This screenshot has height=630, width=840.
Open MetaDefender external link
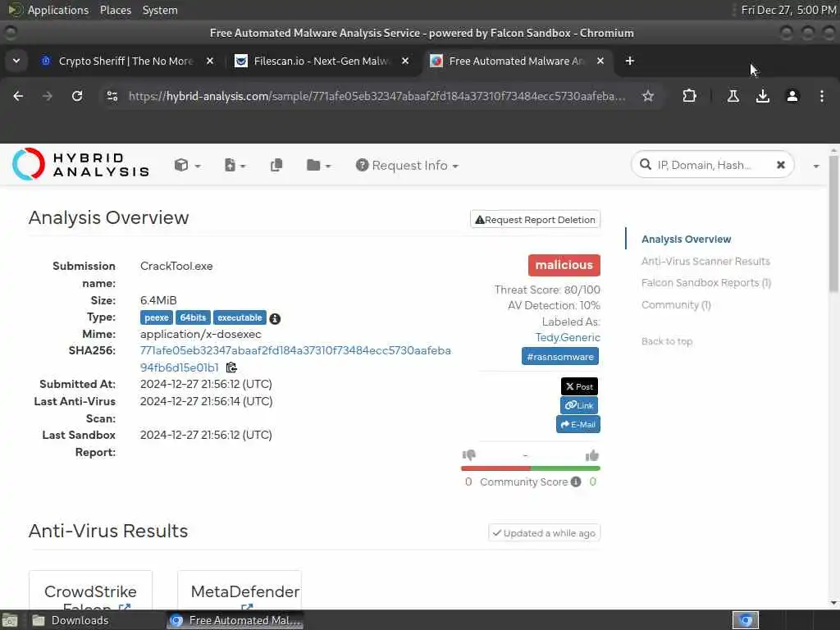click(247, 608)
